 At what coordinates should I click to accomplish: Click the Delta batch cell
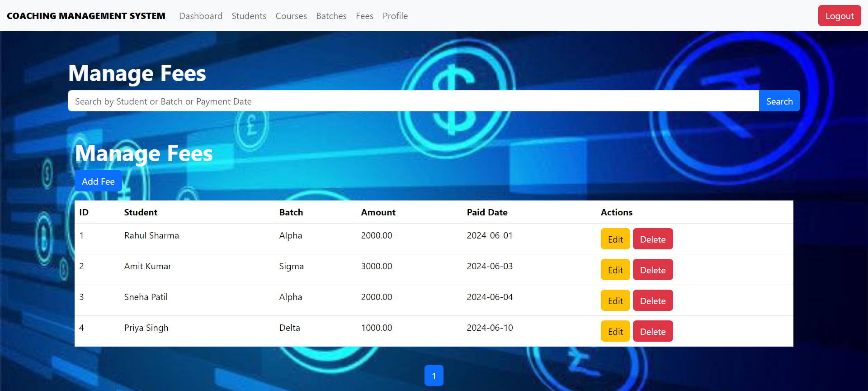289,328
